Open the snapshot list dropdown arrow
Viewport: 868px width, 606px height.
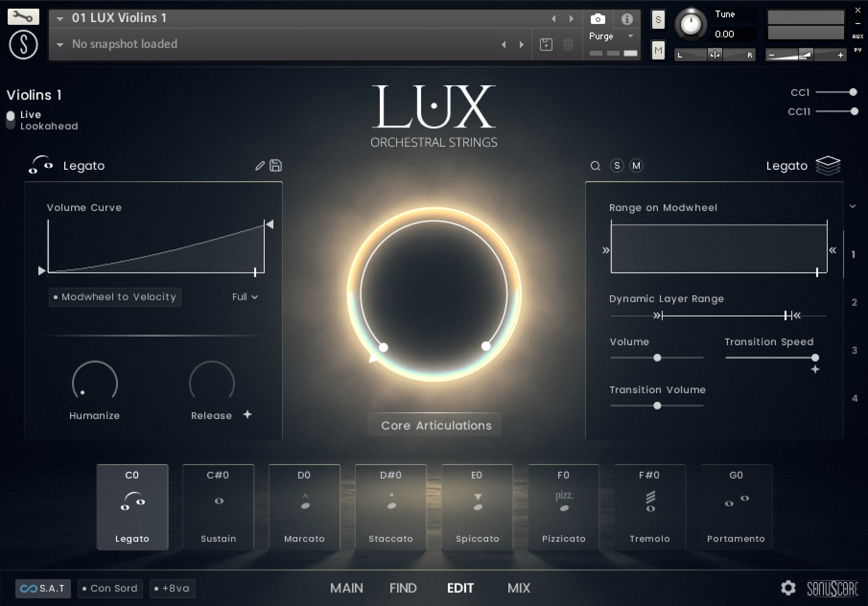pyautogui.click(x=60, y=45)
